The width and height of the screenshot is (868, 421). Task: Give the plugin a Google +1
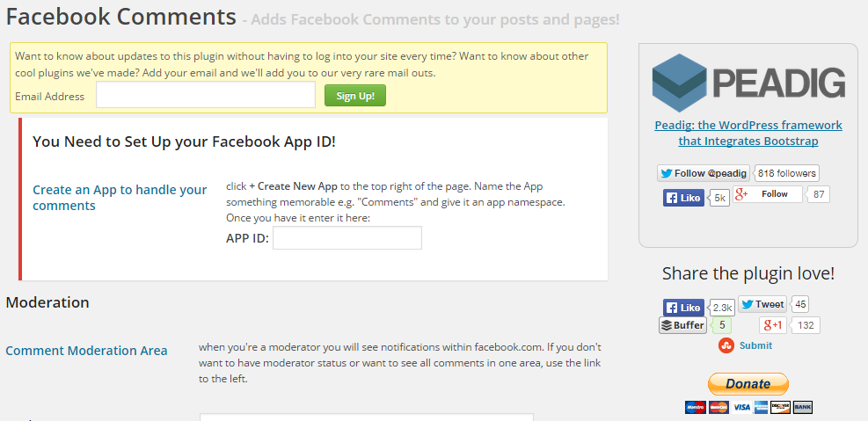[x=773, y=325]
